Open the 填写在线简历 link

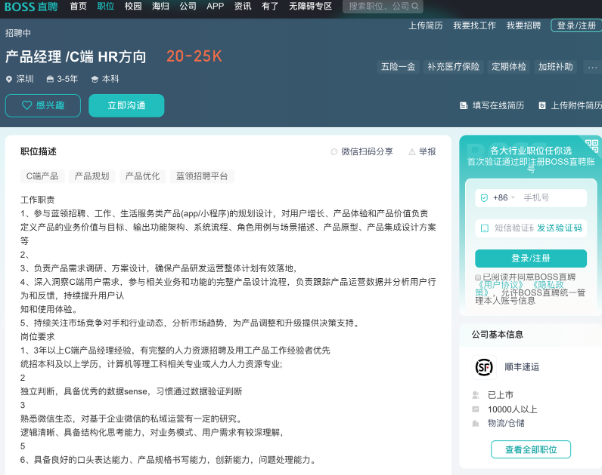tap(498, 105)
